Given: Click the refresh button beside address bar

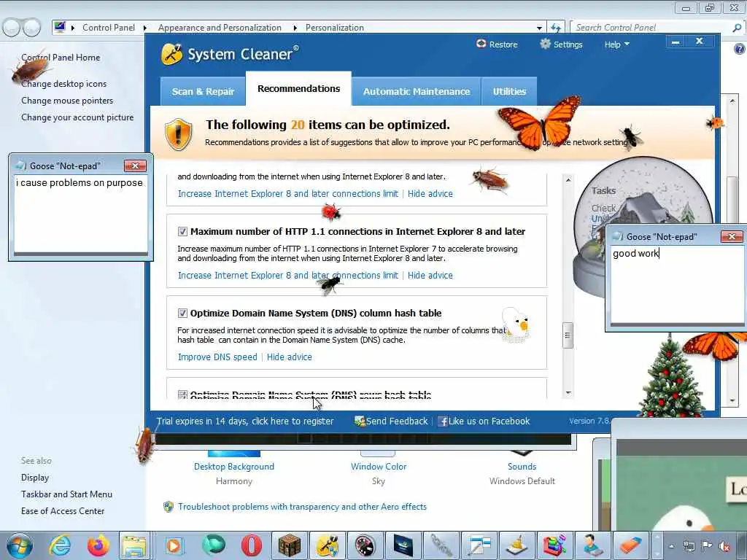Looking at the screenshot, I should coord(555,28).
